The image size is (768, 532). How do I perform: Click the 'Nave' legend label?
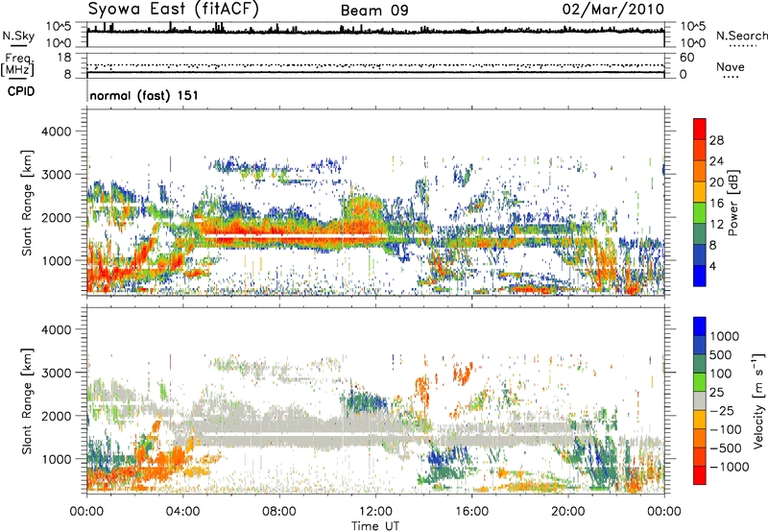pos(731,67)
